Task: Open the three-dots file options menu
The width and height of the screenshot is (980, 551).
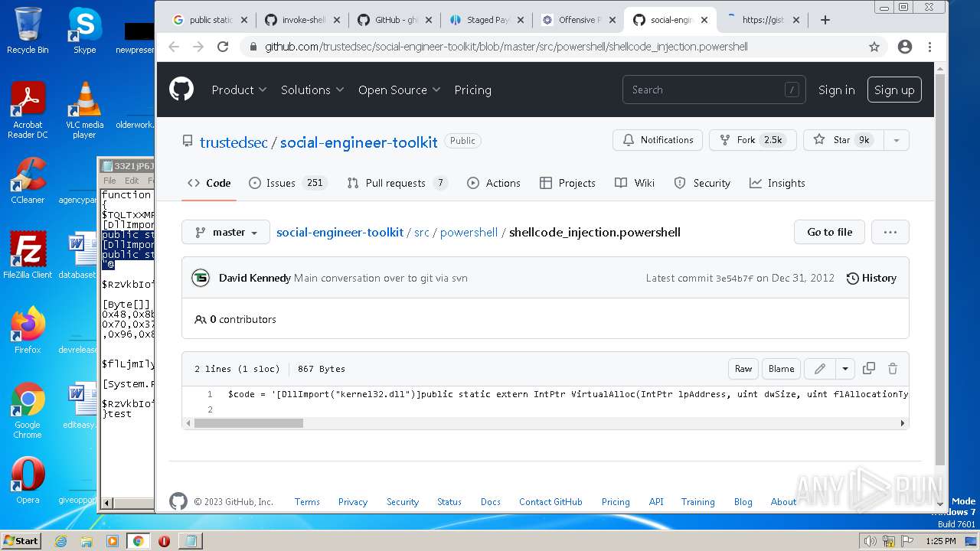Action: tap(890, 232)
